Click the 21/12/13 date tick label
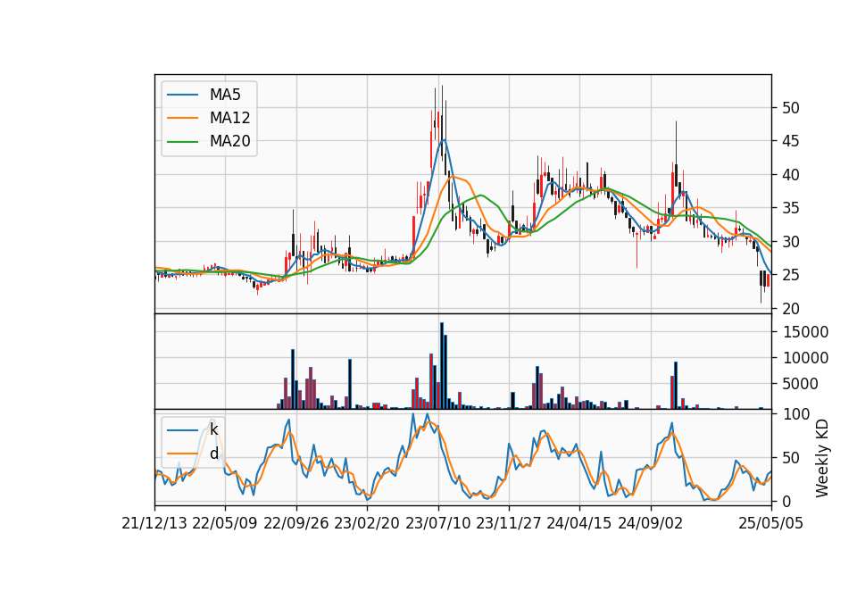This screenshot has width=857, height=616. pyautogui.click(x=154, y=523)
